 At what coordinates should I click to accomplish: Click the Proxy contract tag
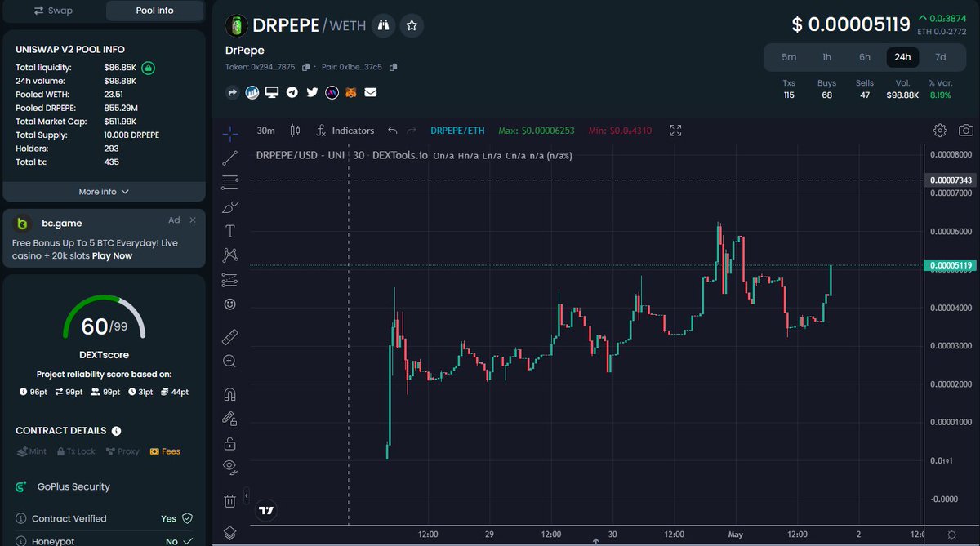click(x=122, y=451)
